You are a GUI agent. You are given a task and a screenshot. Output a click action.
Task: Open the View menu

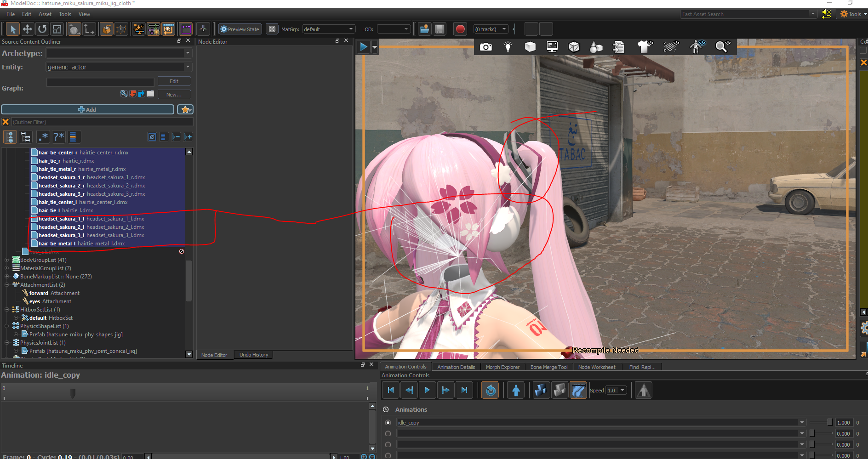pos(84,14)
